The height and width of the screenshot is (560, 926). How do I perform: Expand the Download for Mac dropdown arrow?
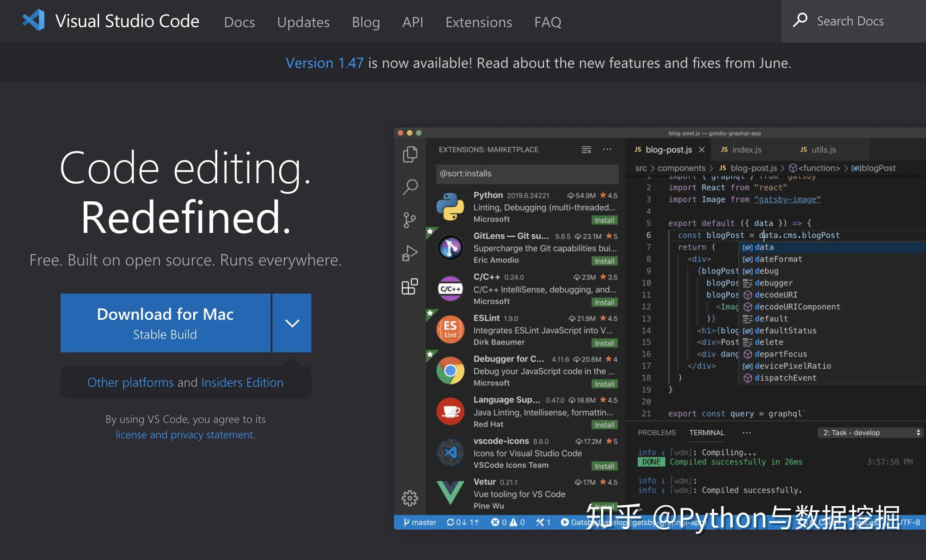pos(291,323)
